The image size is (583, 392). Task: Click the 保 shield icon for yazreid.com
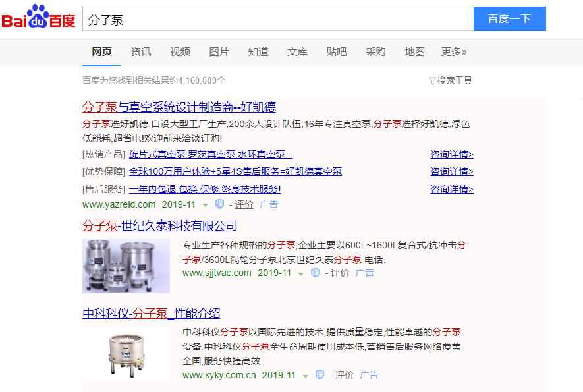pyautogui.click(x=220, y=204)
